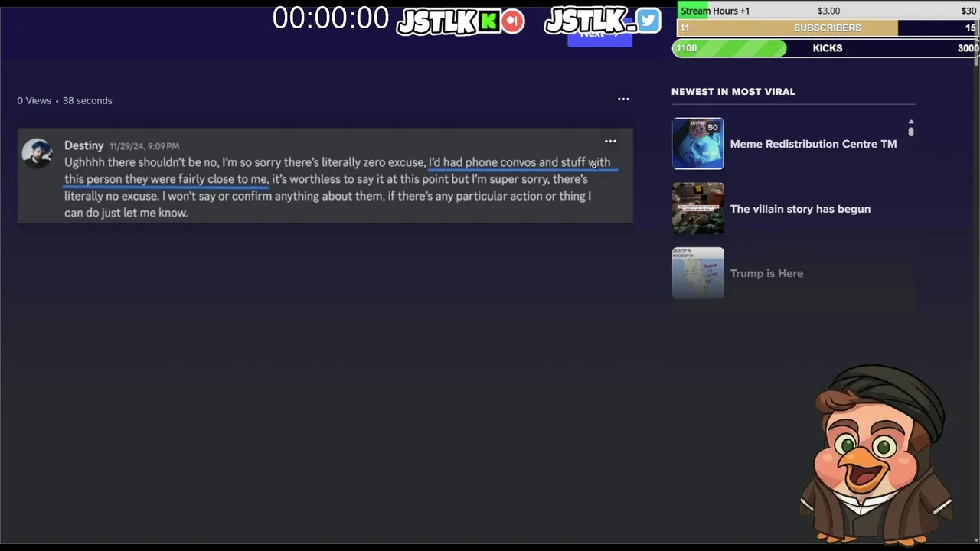Screen dimensions: 980x551
Task: Open The villain story has begun post
Action: click(800, 209)
